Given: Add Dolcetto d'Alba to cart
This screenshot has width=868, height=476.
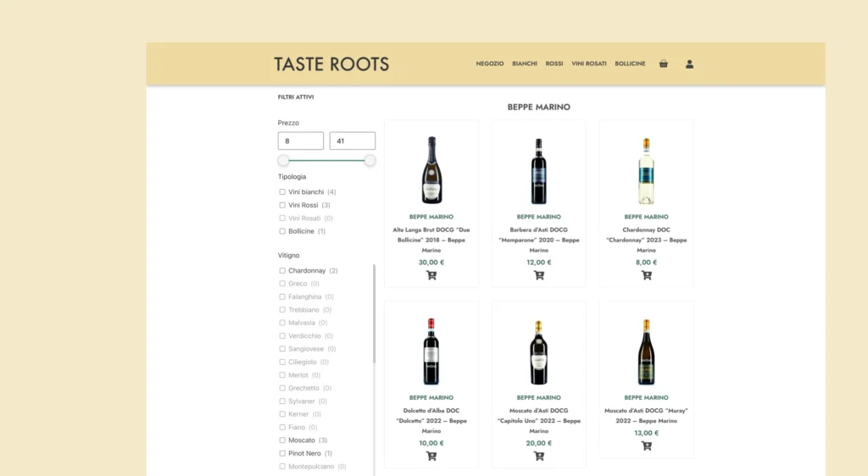Looking at the screenshot, I should (431, 456).
